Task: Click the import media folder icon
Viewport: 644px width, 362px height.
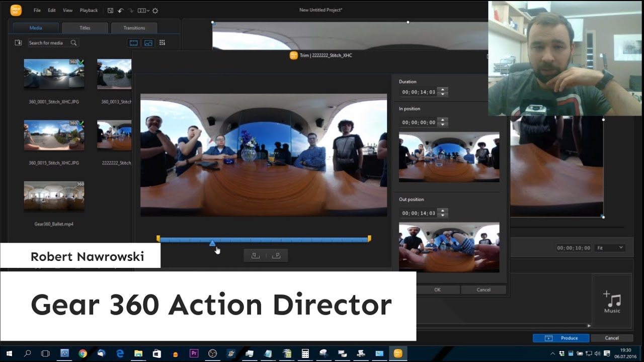Action: point(18,43)
